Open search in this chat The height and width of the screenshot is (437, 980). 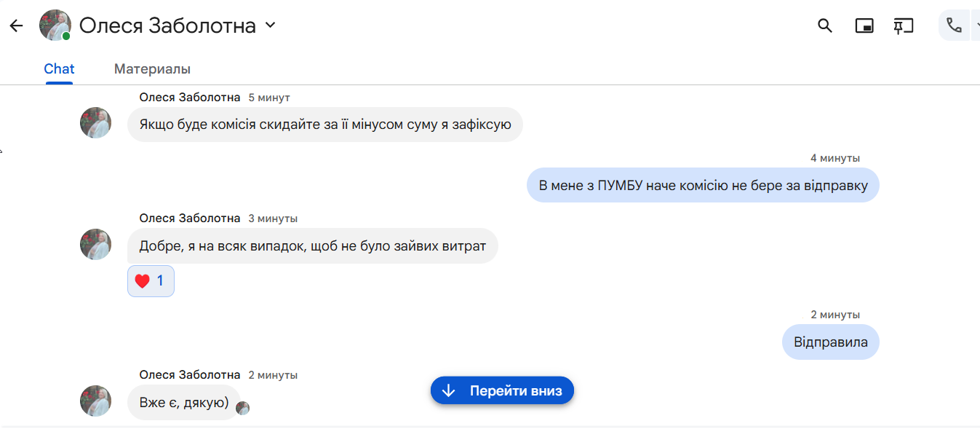(824, 26)
